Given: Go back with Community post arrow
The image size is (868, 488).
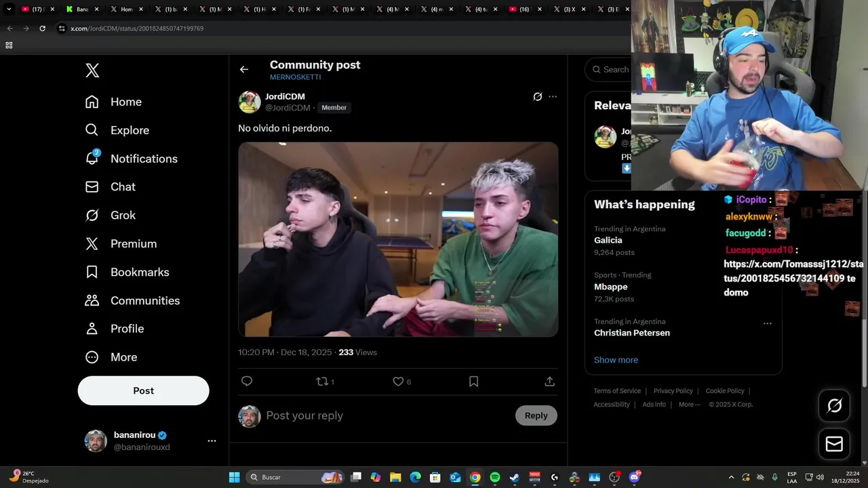Looking at the screenshot, I should pyautogui.click(x=244, y=69).
